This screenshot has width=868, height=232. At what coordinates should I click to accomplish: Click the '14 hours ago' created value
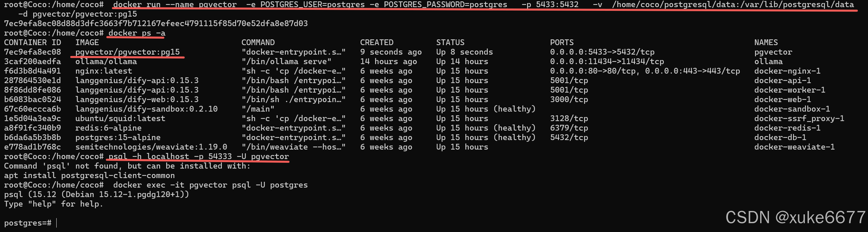389,61
